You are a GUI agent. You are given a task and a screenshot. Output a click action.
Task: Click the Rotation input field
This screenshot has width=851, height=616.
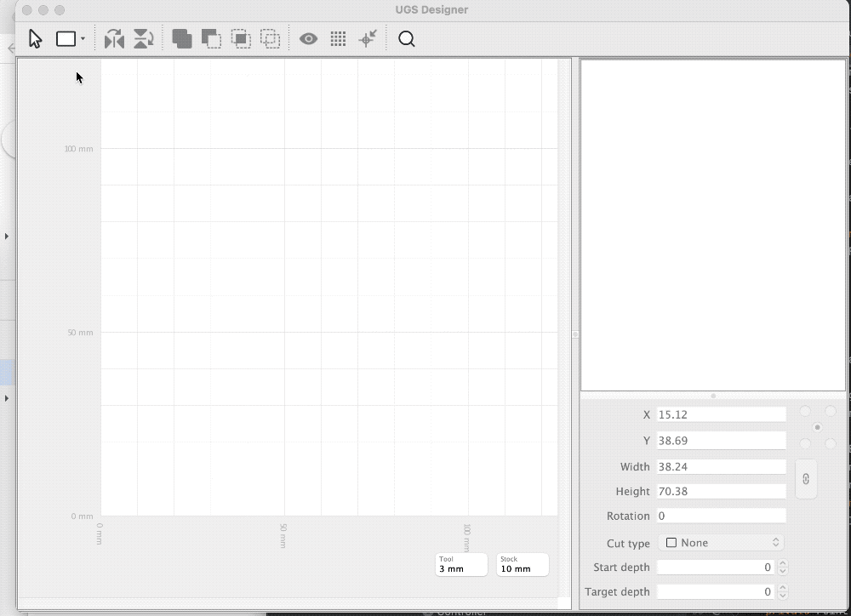click(x=721, y=516)
